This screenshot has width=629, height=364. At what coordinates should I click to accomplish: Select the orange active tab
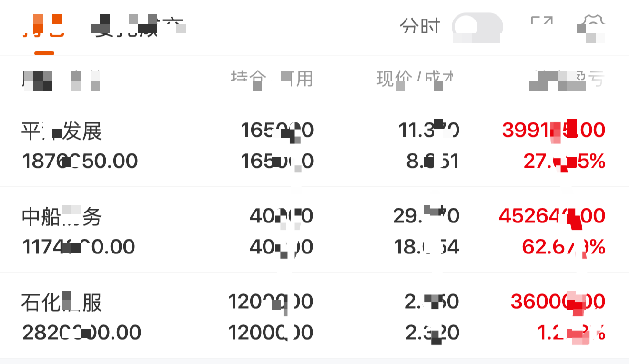tap(43, 27)
